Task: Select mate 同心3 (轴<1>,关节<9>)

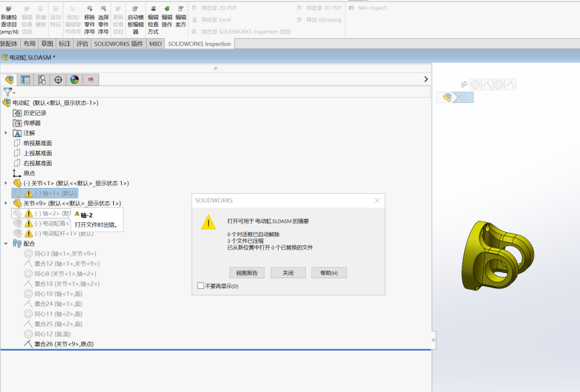Action: tap(60, 254)
